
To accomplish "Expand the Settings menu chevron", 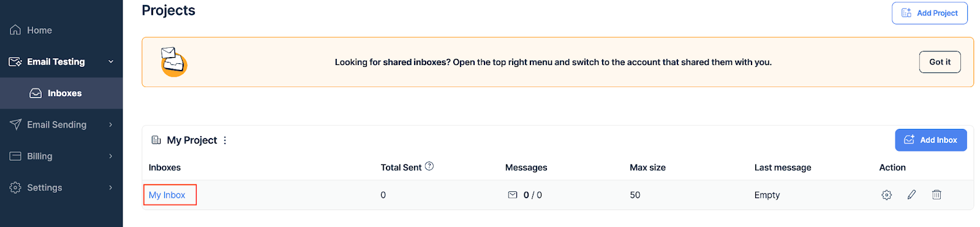I will click(111, 188).
